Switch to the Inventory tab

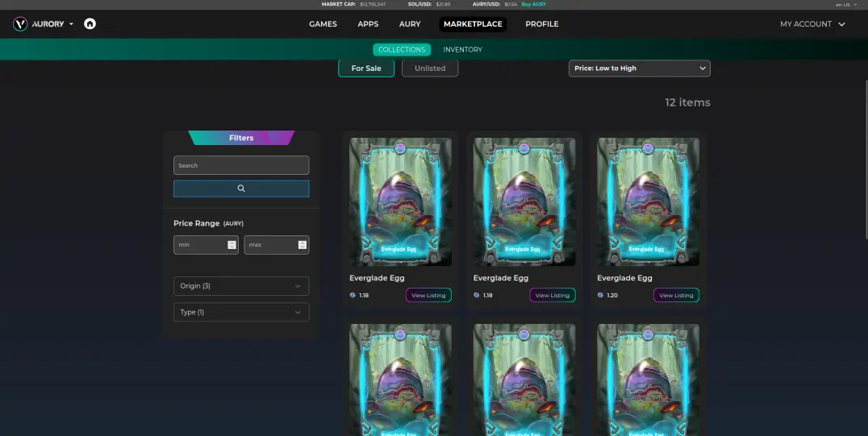463,49
